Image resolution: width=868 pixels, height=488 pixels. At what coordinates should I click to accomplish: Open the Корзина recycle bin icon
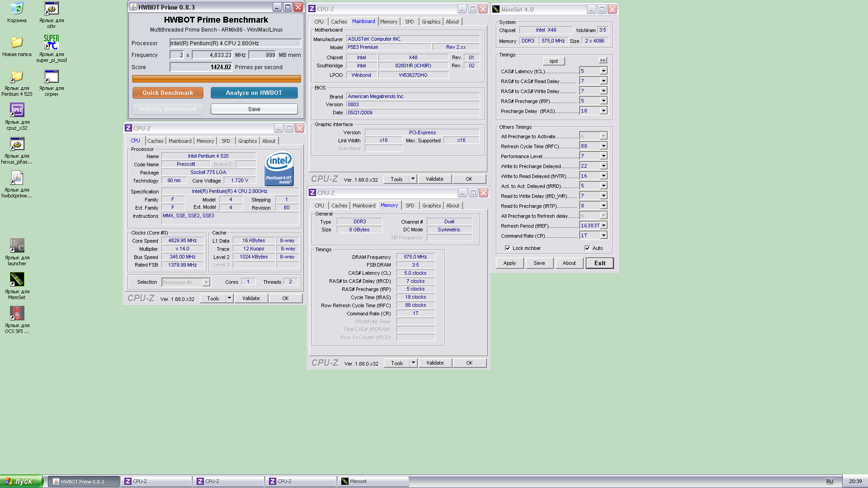[17, 8]
